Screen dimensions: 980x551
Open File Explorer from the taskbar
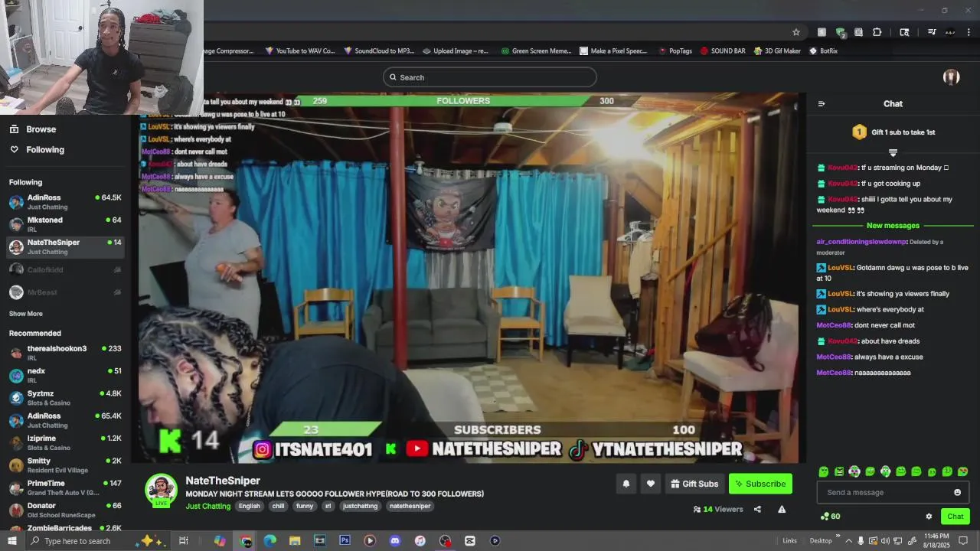pyautogui.click(x=295, y=541)
